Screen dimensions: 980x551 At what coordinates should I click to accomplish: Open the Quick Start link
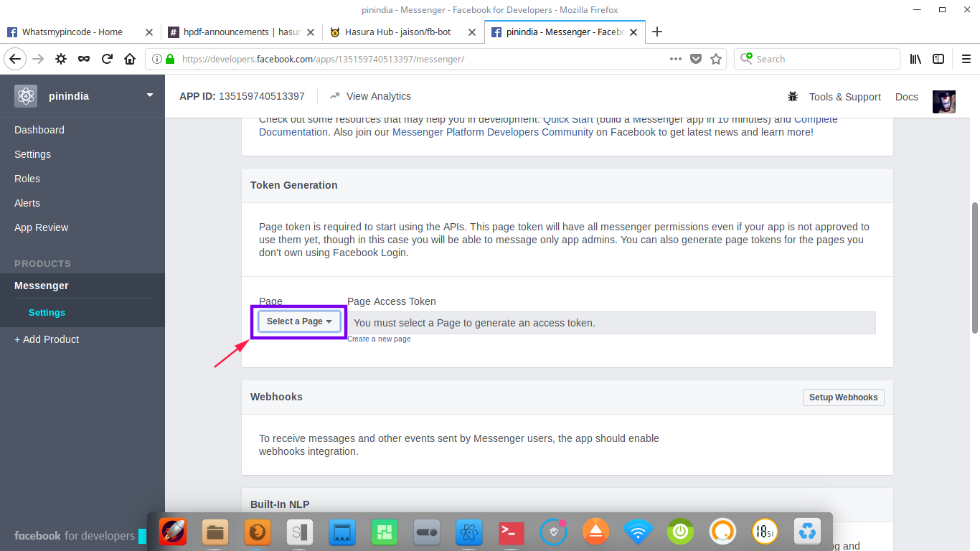(x=568, y=119)
